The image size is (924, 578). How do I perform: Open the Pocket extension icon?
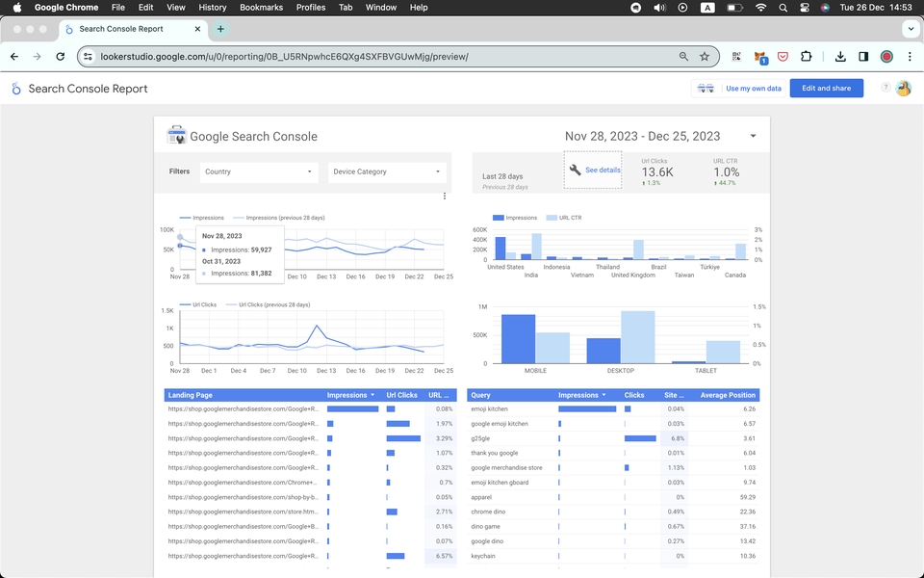(783, 57)
